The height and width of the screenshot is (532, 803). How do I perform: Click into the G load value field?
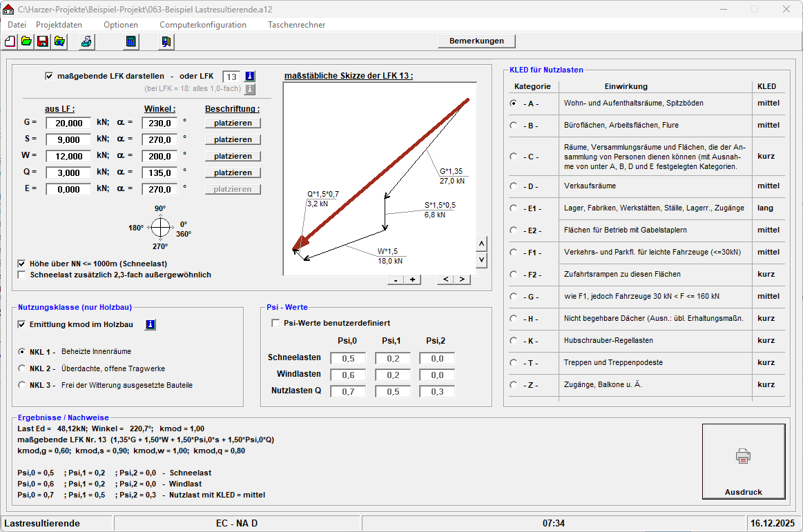point(68,123)
